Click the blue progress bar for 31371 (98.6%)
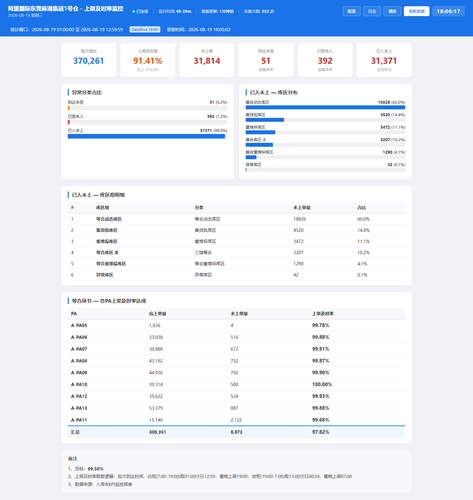Viewport: 473px width, 500px height. [x=146, y=136]
